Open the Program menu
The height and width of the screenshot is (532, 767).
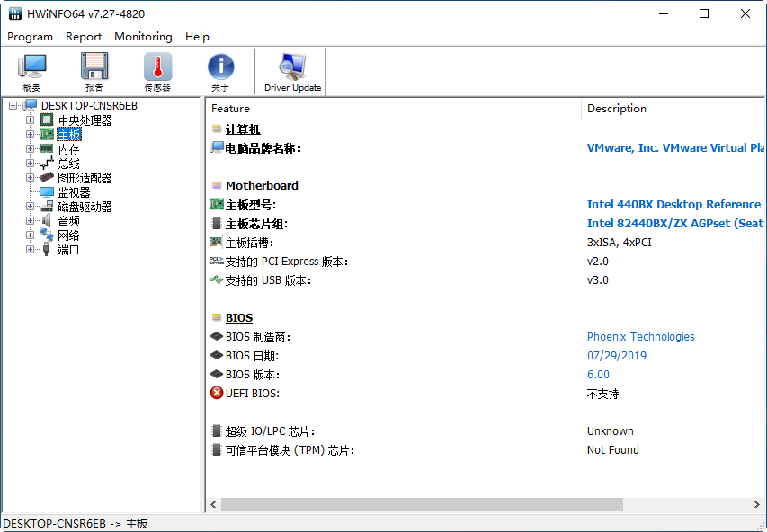click(30, 37)
